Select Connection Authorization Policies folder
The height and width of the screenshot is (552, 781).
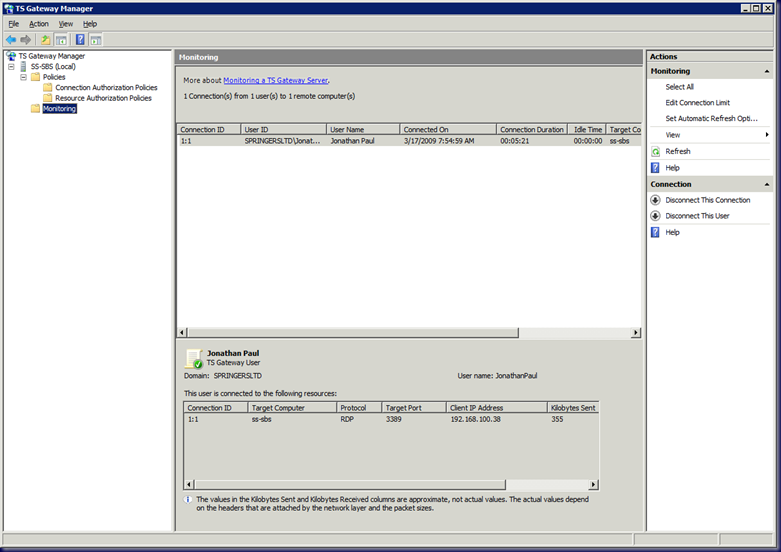point(106,88)
